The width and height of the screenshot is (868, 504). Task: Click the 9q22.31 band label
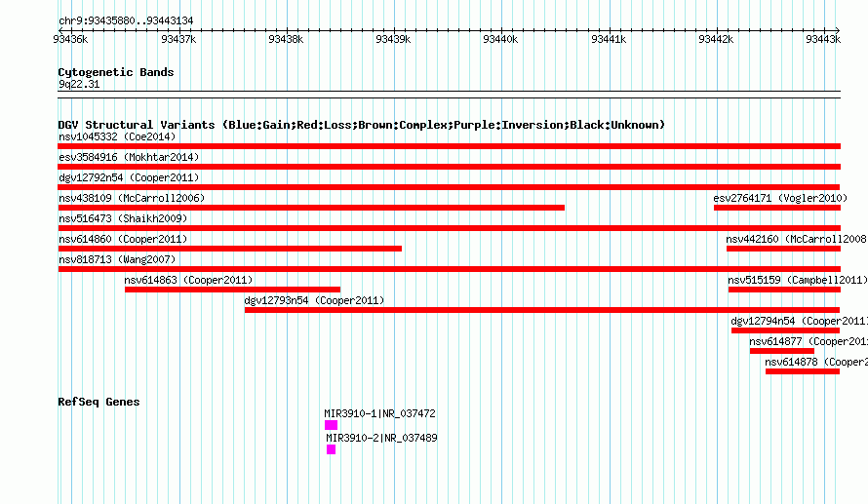point(79,84)
